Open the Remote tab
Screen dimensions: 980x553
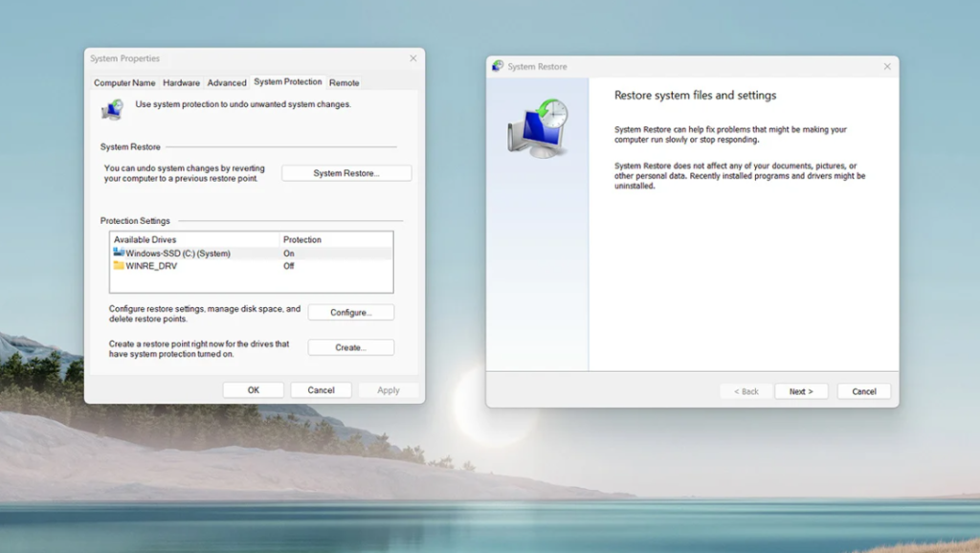[x=344, y=82]
